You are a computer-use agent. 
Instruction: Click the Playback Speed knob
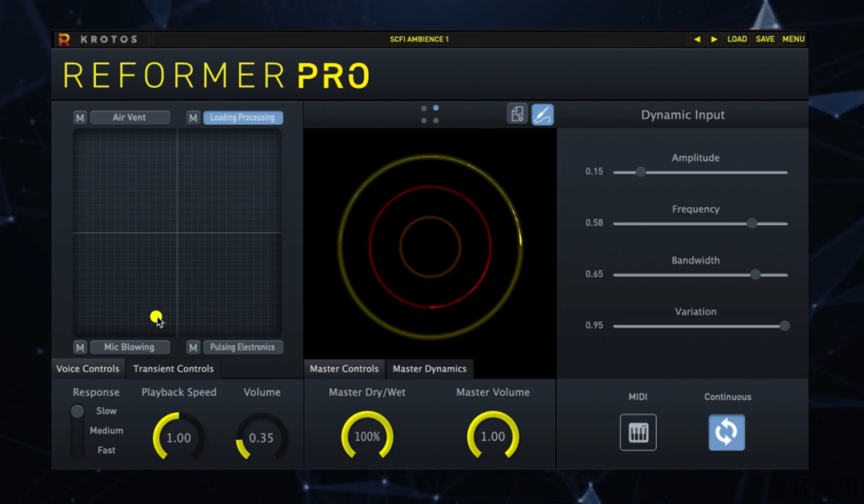[178, 437]
